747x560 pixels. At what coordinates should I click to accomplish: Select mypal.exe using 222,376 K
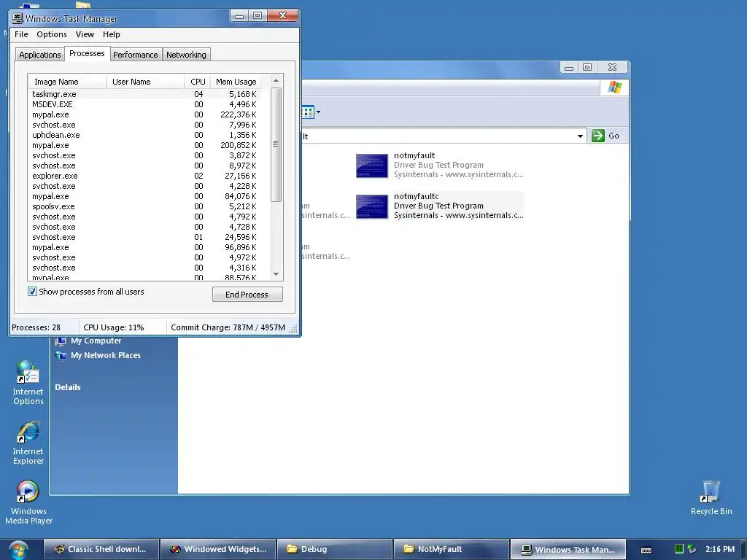tap(145, 114)
